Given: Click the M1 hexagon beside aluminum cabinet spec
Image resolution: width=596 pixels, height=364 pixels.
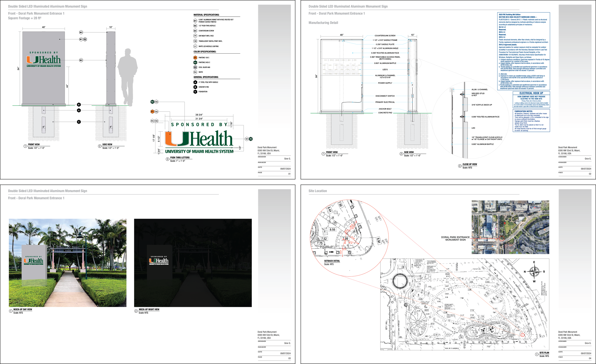Looking at the screenshot, I should coord(195,21).
